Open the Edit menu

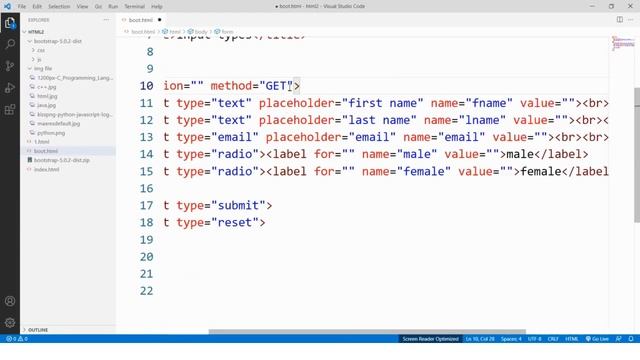[37, 7]
